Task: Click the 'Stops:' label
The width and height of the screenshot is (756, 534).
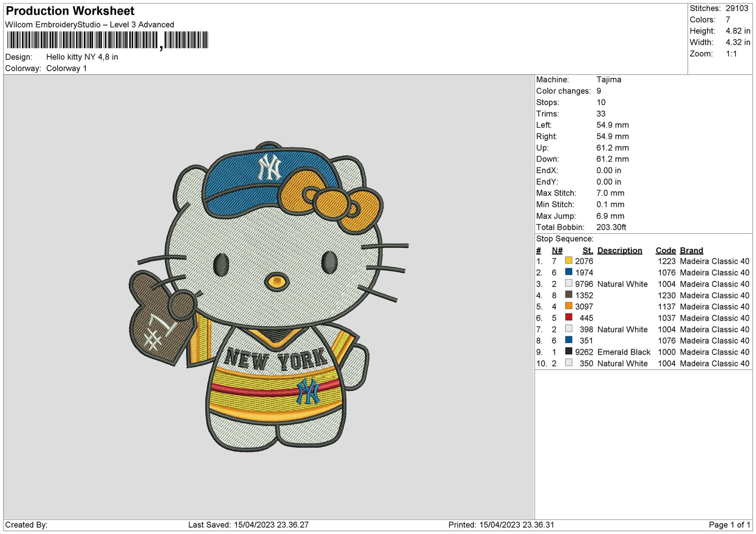Action: click(x=547, y=103)
